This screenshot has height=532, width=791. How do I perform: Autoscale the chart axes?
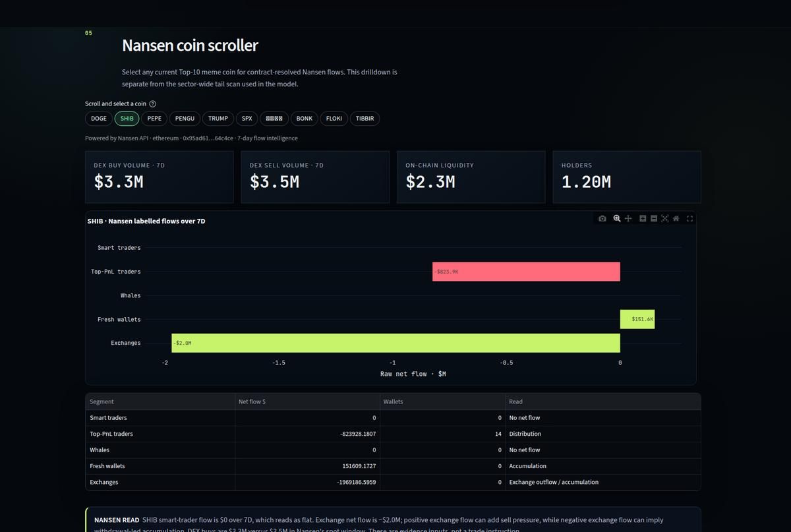[x=665, y=218]
